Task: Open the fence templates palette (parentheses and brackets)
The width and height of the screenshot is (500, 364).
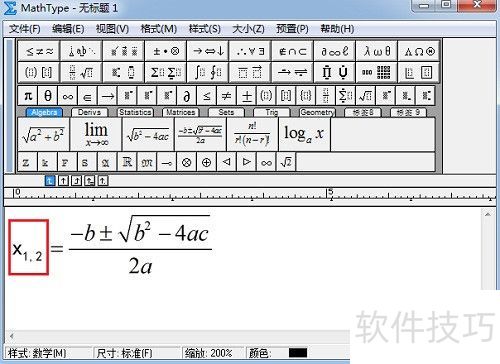Action: [x=39, y=72]
